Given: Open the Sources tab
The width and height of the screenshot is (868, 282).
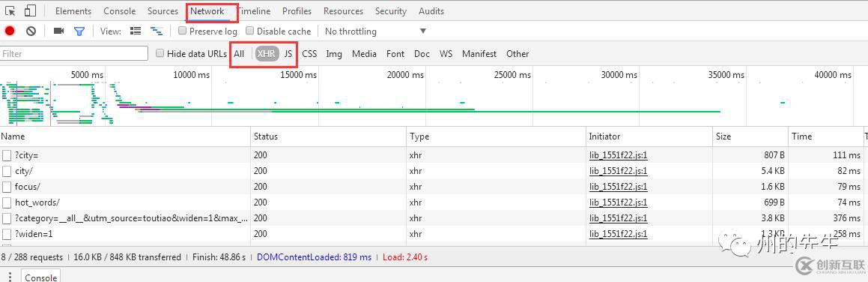Looking at the screenshot, I should click(163, 11).
